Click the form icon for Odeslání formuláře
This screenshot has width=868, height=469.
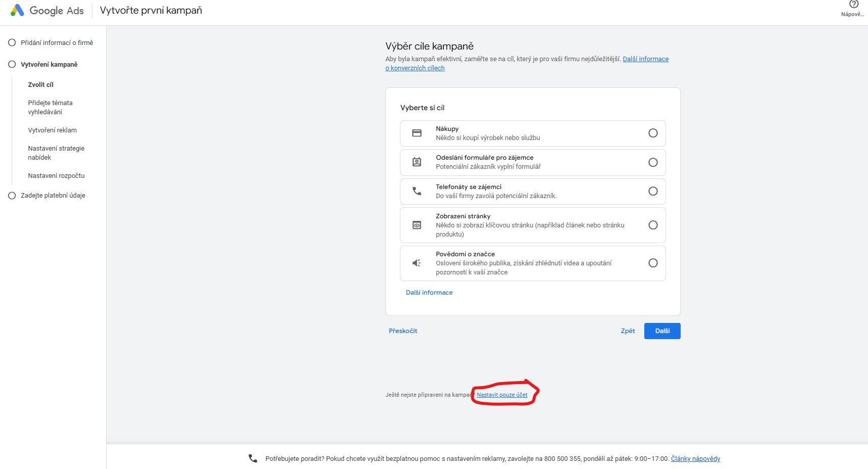tap(417, 162)
